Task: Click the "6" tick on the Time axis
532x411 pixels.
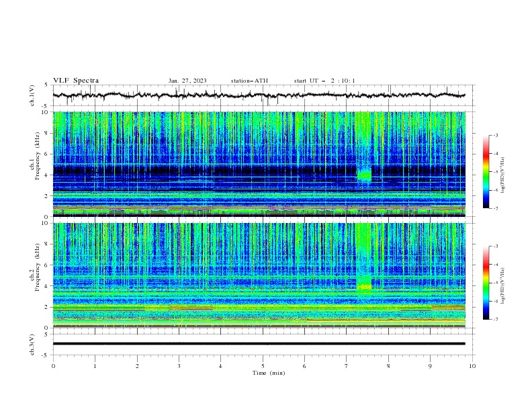Action: [x=304, y=366]
